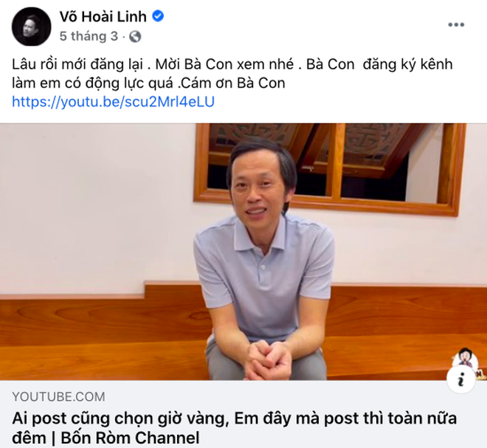Open the post options three-dot menu
This screenshot has width=487, height=448.
(456, 24)
